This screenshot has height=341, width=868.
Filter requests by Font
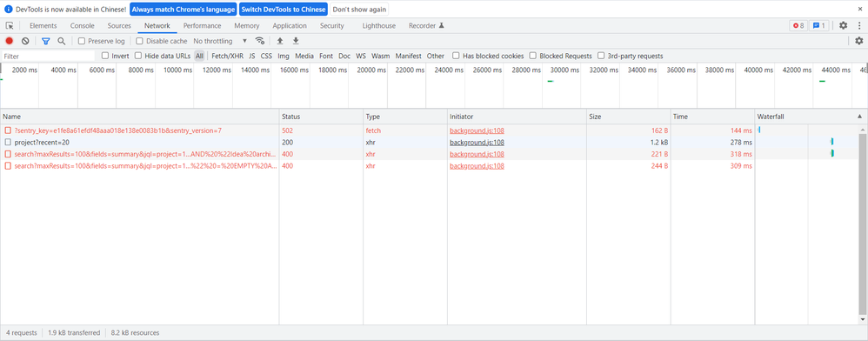(x=327, y=56)
